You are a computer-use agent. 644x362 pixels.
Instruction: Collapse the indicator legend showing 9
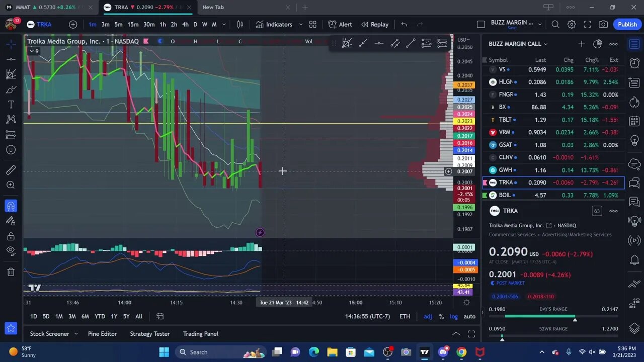tap(33, 51)
